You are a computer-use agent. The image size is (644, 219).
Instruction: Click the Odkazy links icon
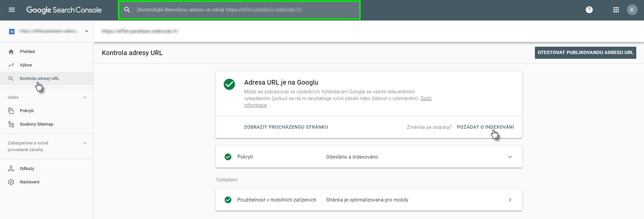click(11, 168)
